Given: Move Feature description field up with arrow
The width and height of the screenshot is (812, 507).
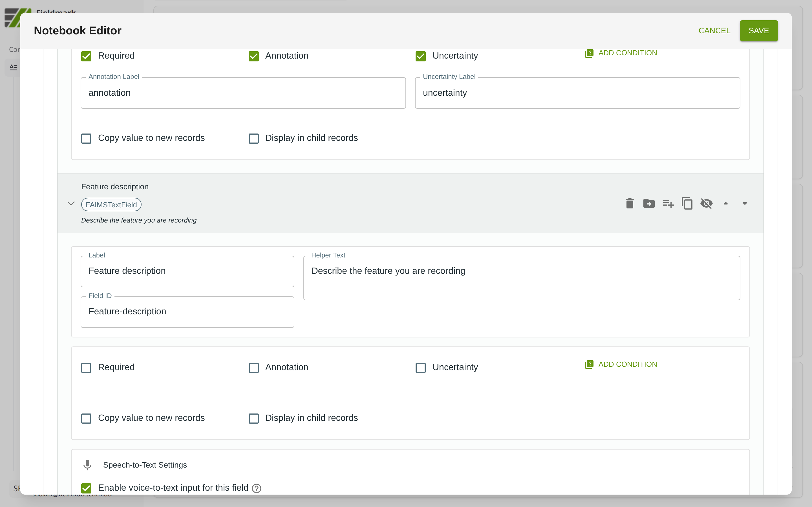Looking at the screenshot, I should pyautogui.click(x=725, y=204).
